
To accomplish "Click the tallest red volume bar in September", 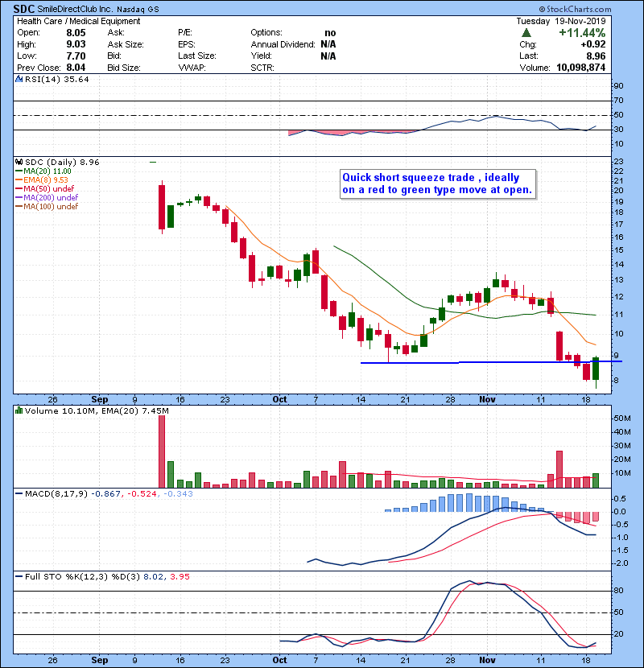I will tap(162, 452).
